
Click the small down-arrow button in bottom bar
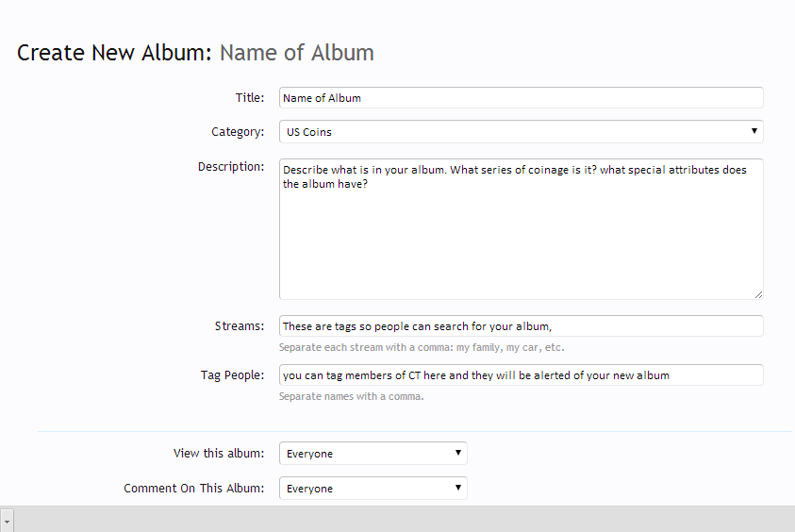coord(7,521)
